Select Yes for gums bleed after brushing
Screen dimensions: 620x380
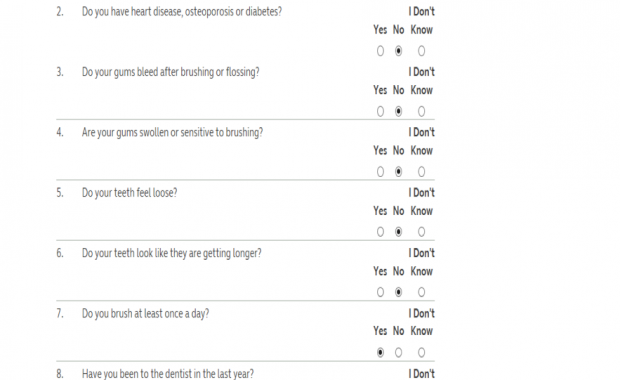pos(380,112)
